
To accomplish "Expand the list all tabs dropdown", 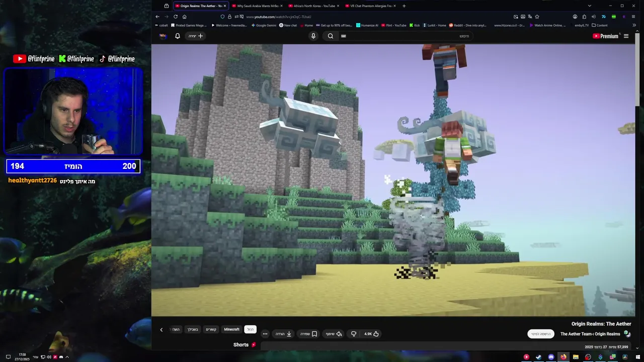I will coord(589,6).
